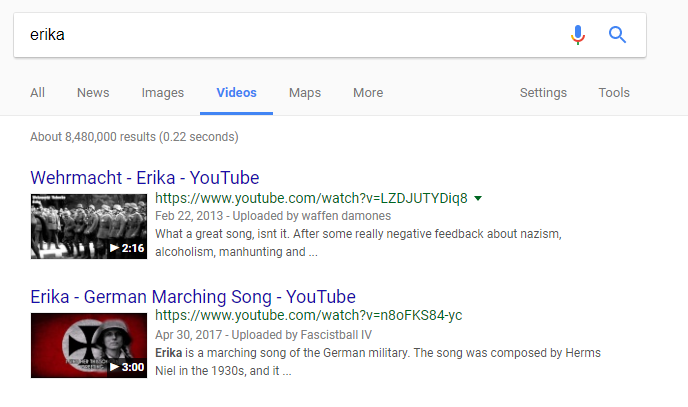Viewport: 688px width, 407px height.
Task: Click the voice search microphone icon
Action: coord(578,35)
